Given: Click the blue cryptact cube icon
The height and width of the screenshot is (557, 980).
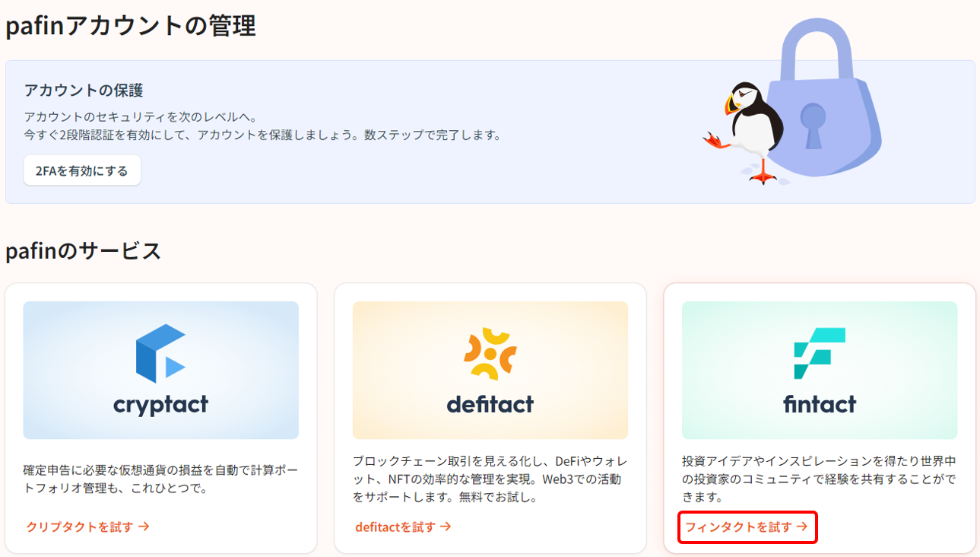Looking at the screenshot, I should click(160, 352).
